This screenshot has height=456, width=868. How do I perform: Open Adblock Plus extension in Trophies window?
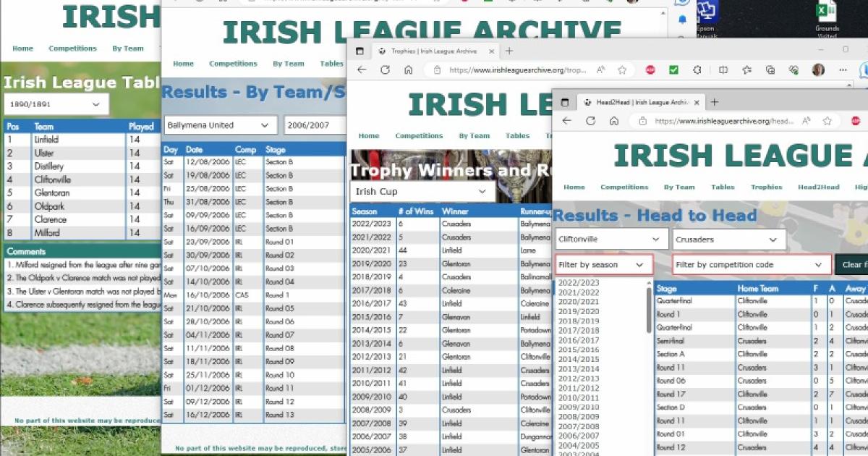click(650, 70)
